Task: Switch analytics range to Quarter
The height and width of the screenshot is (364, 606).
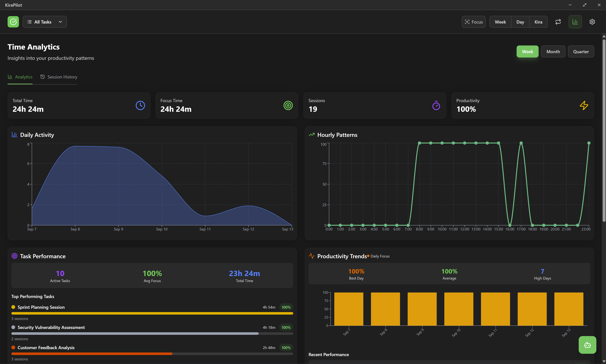Action: pyautogui.click(x=581, y=51)
